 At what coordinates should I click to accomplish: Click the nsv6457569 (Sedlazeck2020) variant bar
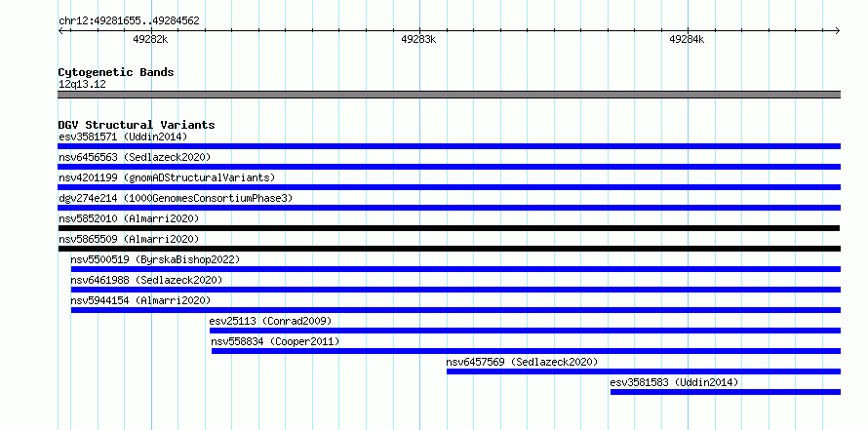(x=644, y=371)
